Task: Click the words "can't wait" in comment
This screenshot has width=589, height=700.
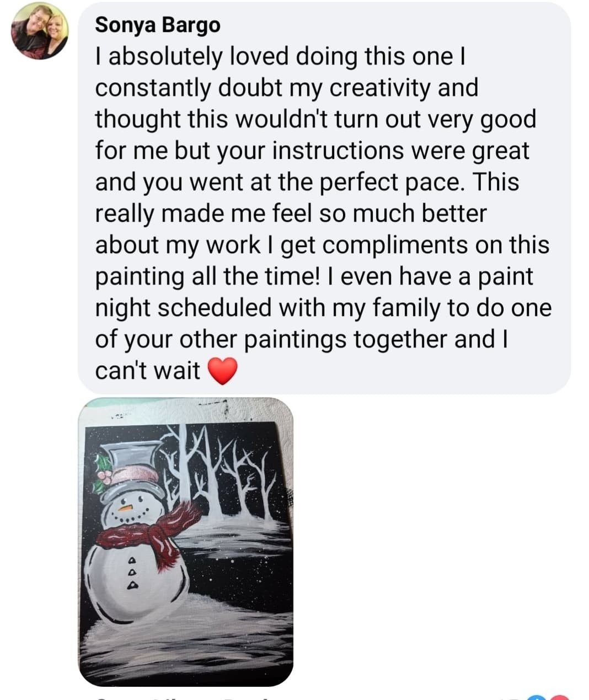Action: tap(147, 370)
